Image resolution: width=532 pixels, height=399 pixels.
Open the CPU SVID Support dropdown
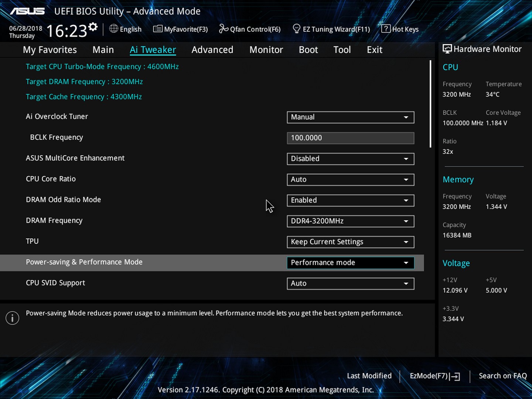pyautogui.click(x=350, y=283)
